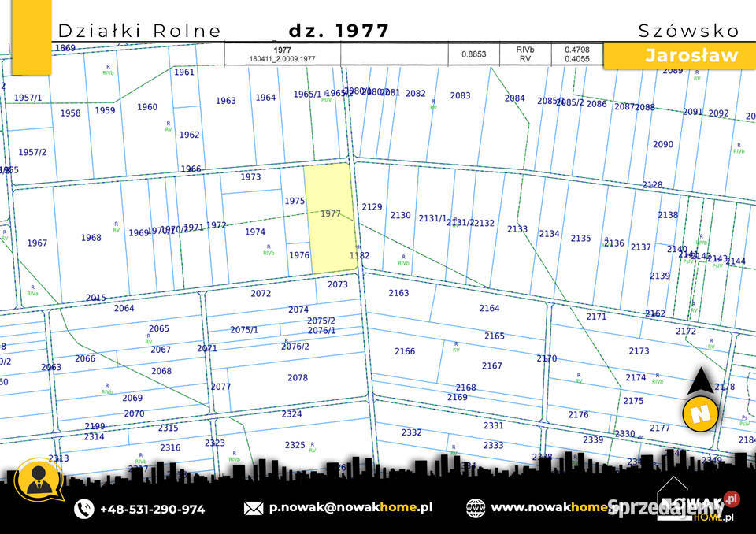Click the "Działki Rolne" heading text
Screen dimensions: 756x534
tap(140, 31)
